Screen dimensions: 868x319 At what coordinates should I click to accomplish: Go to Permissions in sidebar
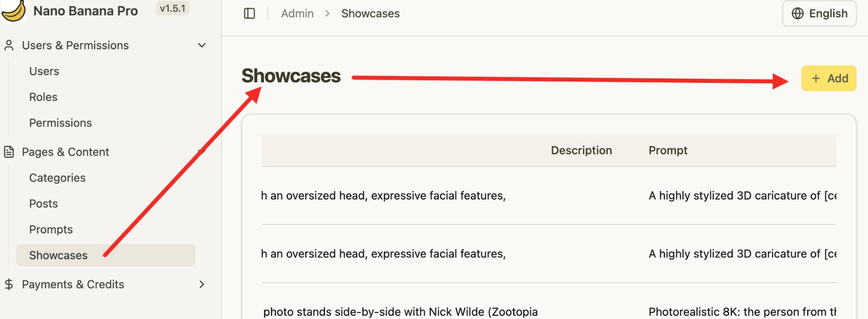(61, 123)
